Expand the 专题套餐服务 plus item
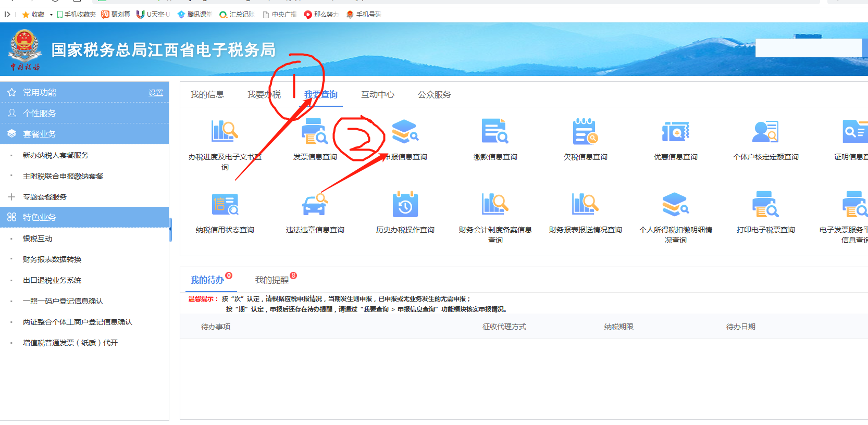 (x=11, y=197)
